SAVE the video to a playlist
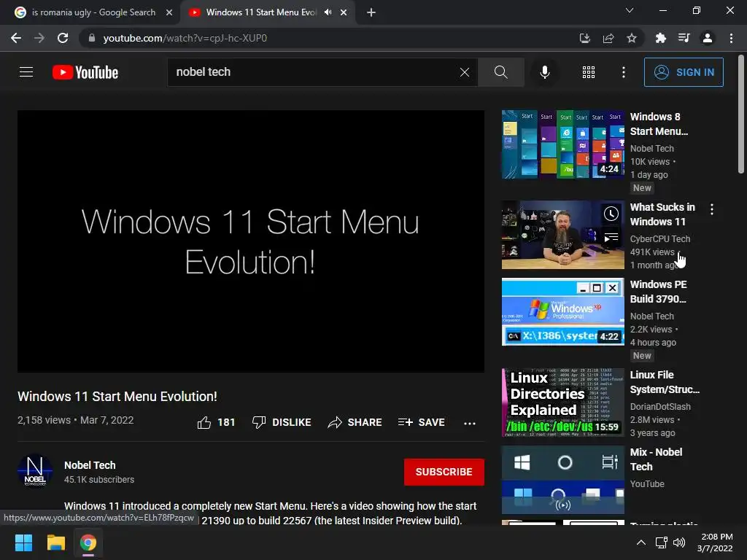Image resolution: width=747 pixels, height=560 pixels. pos(421,422)
